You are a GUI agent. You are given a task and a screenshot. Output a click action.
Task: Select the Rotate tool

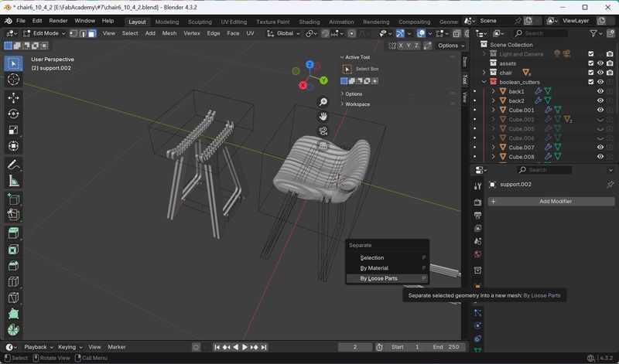13,114
